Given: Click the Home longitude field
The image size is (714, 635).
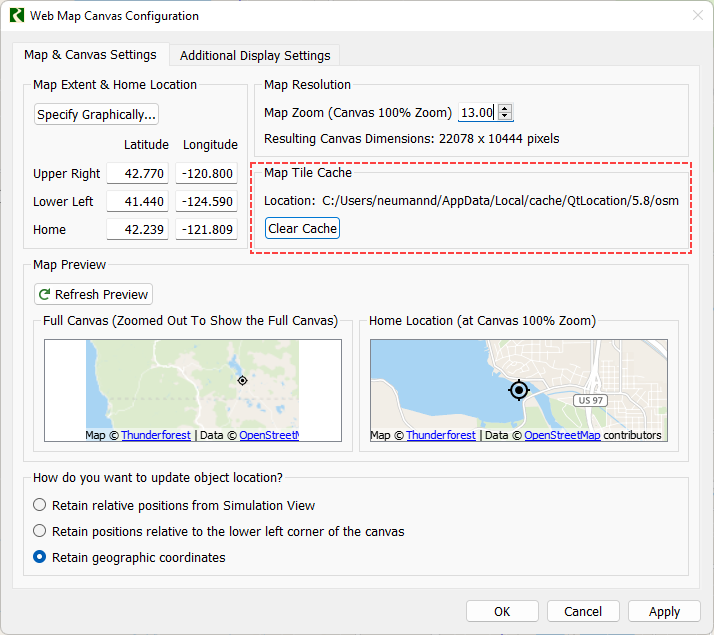Looking at the screenshot, I should tap(207, 229).
